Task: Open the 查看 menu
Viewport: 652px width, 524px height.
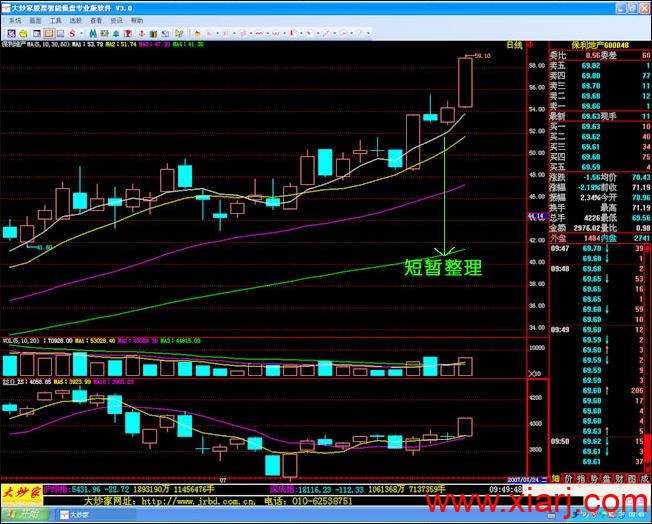Action: (x=96, y=20)
